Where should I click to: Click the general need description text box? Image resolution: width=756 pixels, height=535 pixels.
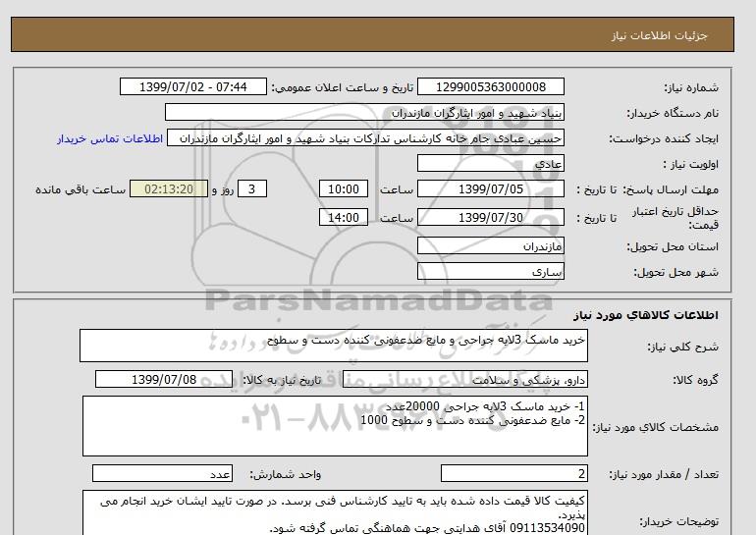click(x=334, y=346)
